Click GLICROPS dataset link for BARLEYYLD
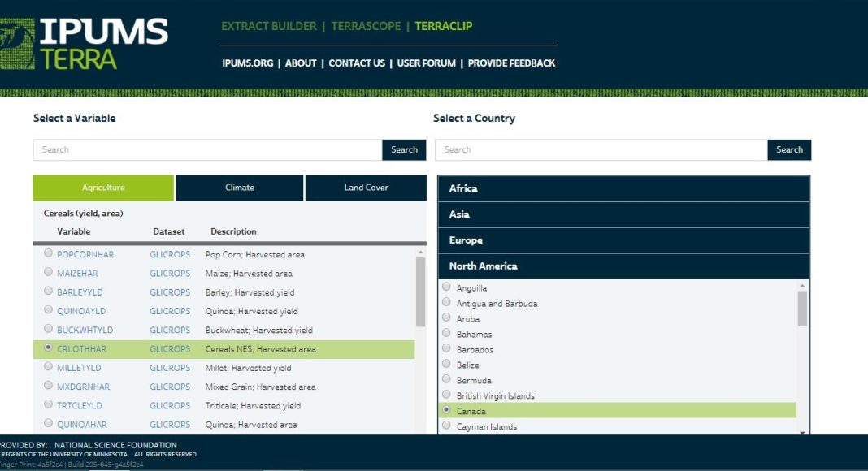 coord(170,292)
